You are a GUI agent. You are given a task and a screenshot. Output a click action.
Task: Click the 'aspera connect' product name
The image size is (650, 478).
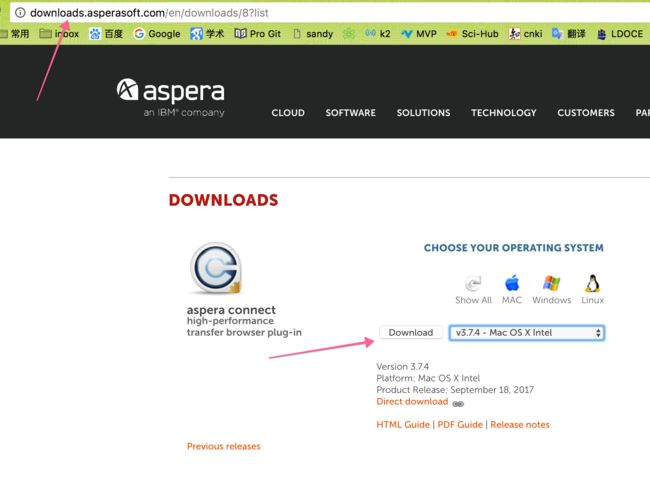click(231, 310)
